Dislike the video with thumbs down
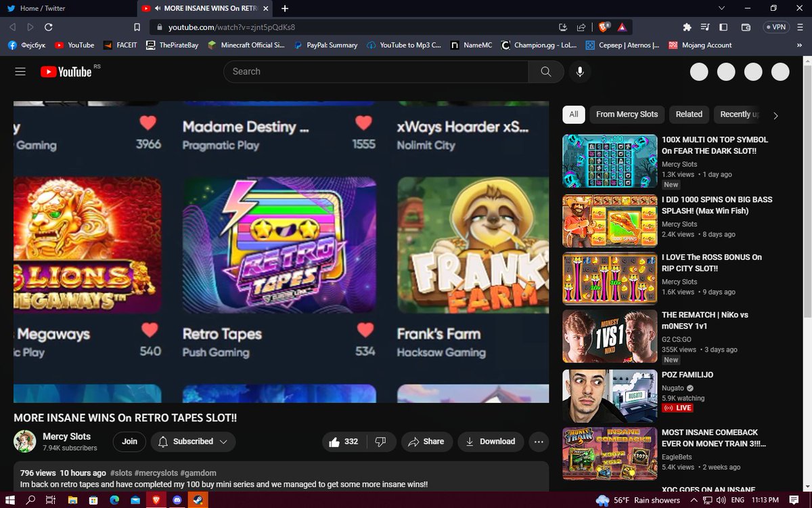 (380, 442)
